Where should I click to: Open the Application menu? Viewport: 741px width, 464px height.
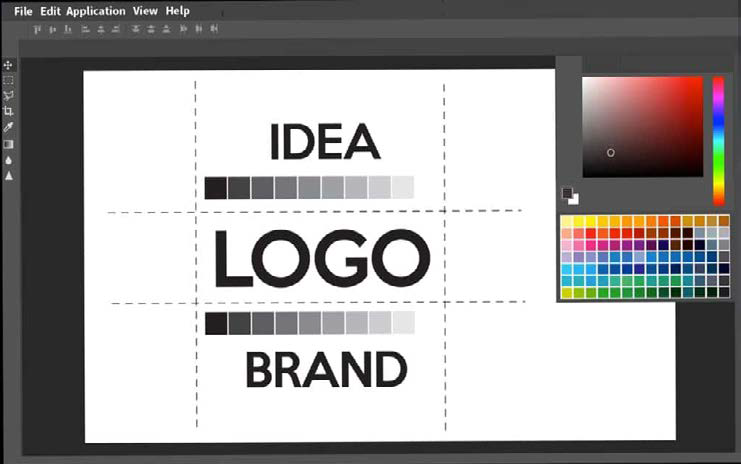tap(96, 11)
